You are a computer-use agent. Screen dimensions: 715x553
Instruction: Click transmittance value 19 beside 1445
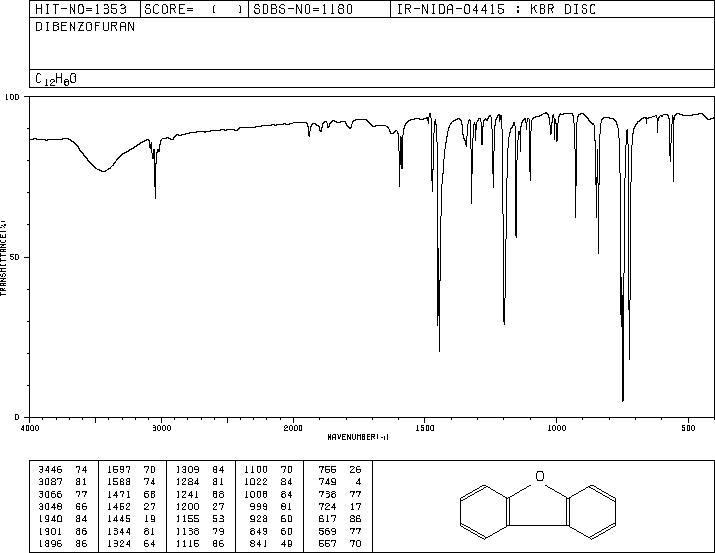(x=149, y=519)
